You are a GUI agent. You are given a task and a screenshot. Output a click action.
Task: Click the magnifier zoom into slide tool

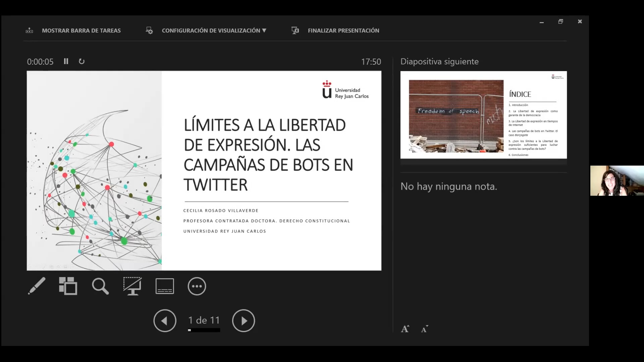point(100,286)
